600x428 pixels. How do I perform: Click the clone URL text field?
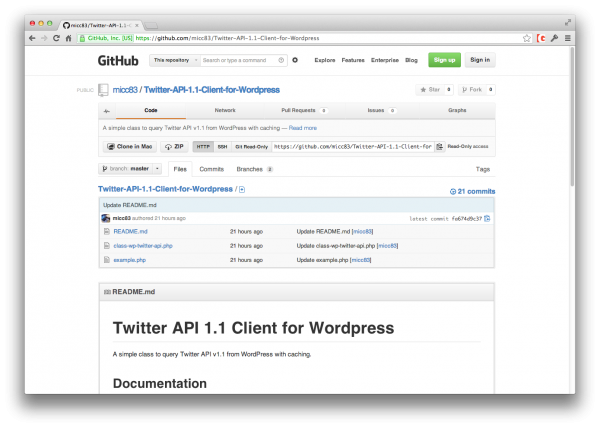point(353,146)
